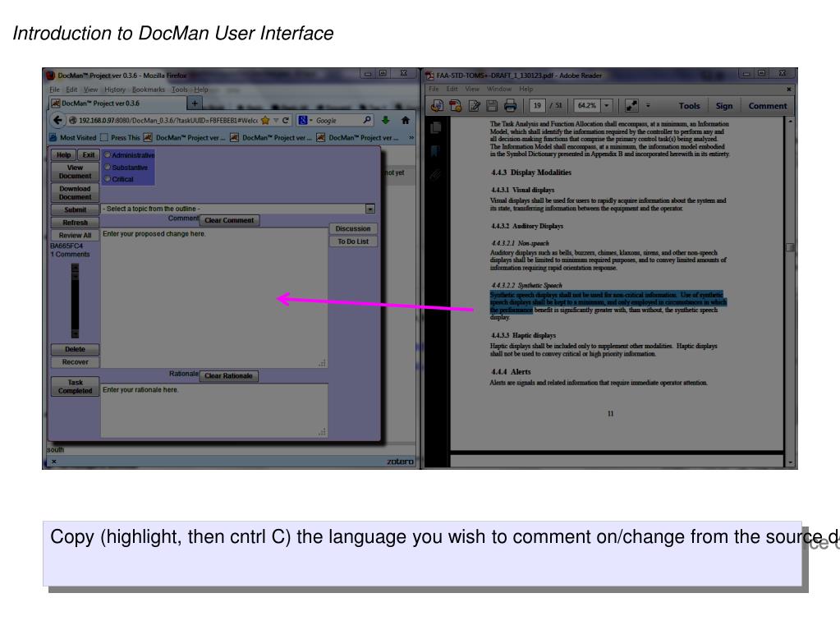Select the Substantive radio button
Viewport: 840px width, 630px height.
coord(107,167)
